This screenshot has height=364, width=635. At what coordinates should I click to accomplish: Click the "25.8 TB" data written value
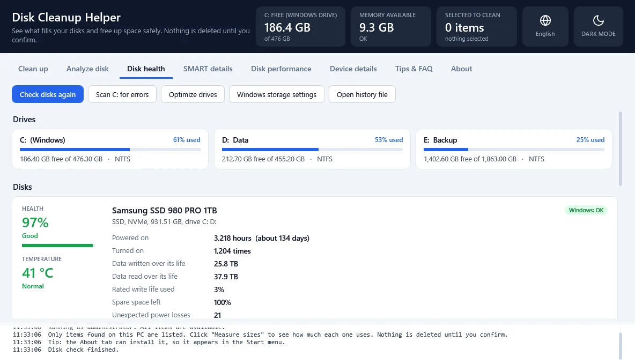click(x=226, y=264)
